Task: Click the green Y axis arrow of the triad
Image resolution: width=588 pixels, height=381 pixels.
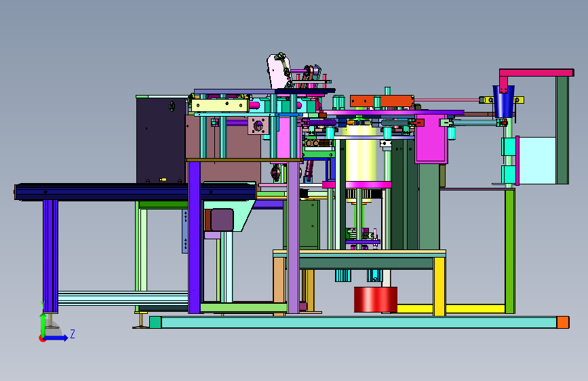Action: click(x=43, y=324)
